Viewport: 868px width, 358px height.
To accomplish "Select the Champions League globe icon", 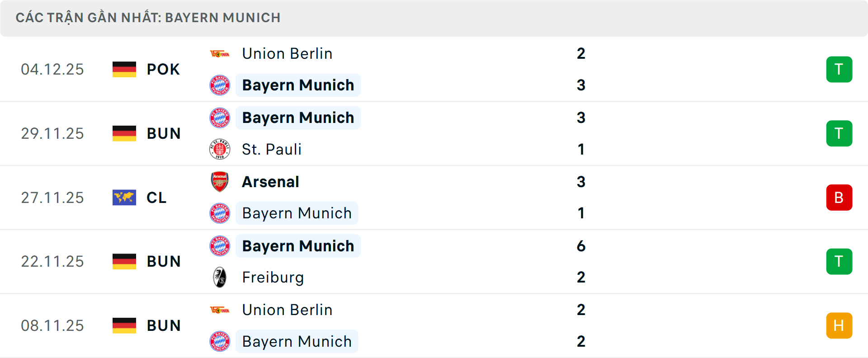I will click(x=124, y=198).
